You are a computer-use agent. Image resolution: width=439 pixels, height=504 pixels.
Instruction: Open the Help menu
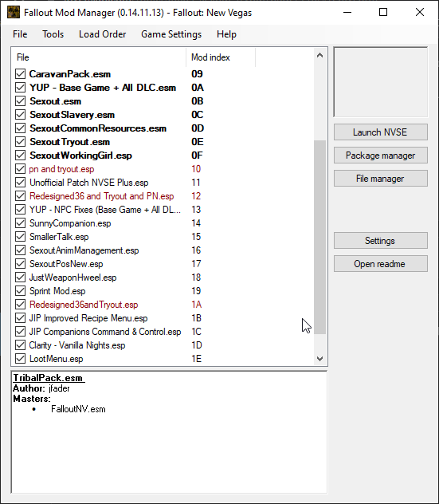pos(226,34)
